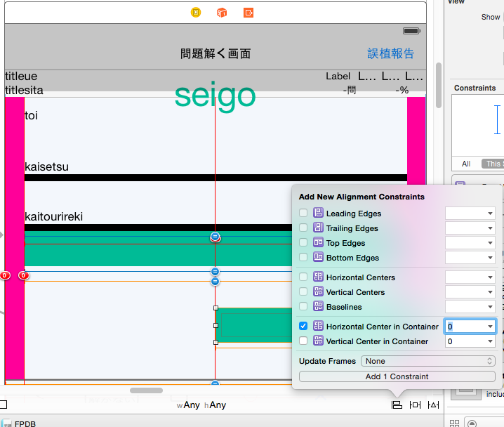The height and width of the screenshot is (427, 504).
Task: Enable Baselines checkbox
Action: tap(303, 306)
